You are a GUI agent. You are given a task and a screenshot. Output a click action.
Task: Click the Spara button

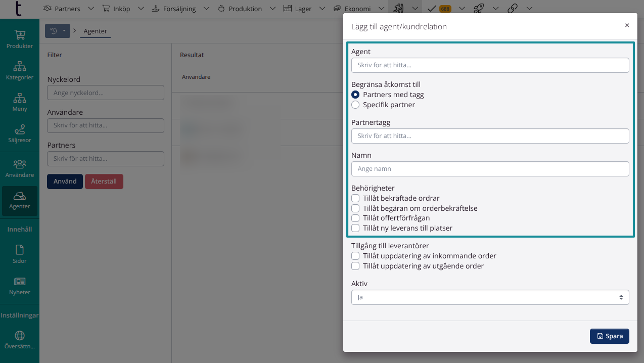pos(609,336)
